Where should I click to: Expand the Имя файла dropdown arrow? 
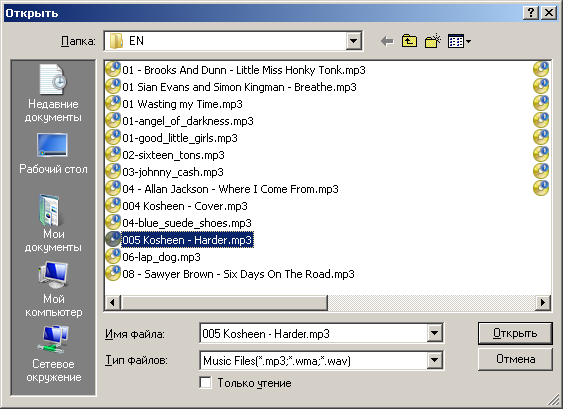click(x=434, y=333)
